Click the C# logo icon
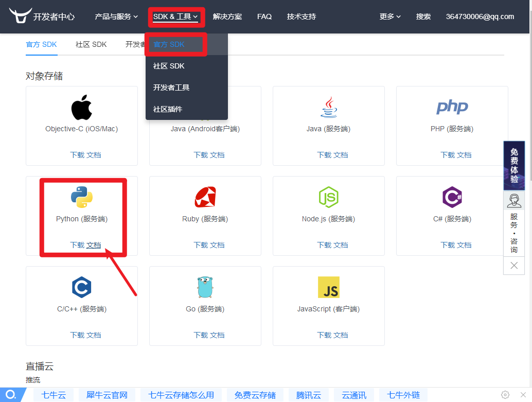The height and width of the screenshot is (402, 532). [x=452, y=197]
